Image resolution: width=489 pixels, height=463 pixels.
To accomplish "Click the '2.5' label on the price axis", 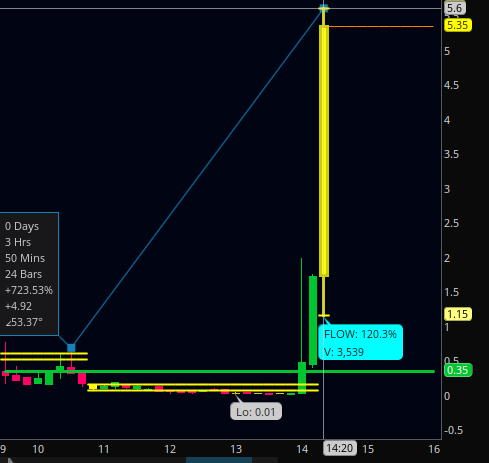I will tap(451, 223).
